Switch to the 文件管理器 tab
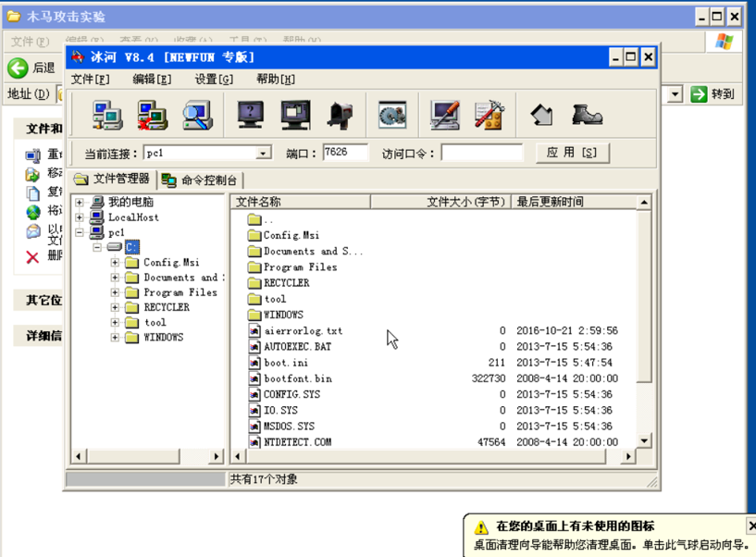756x557 pixels. [x=112, y=179]
